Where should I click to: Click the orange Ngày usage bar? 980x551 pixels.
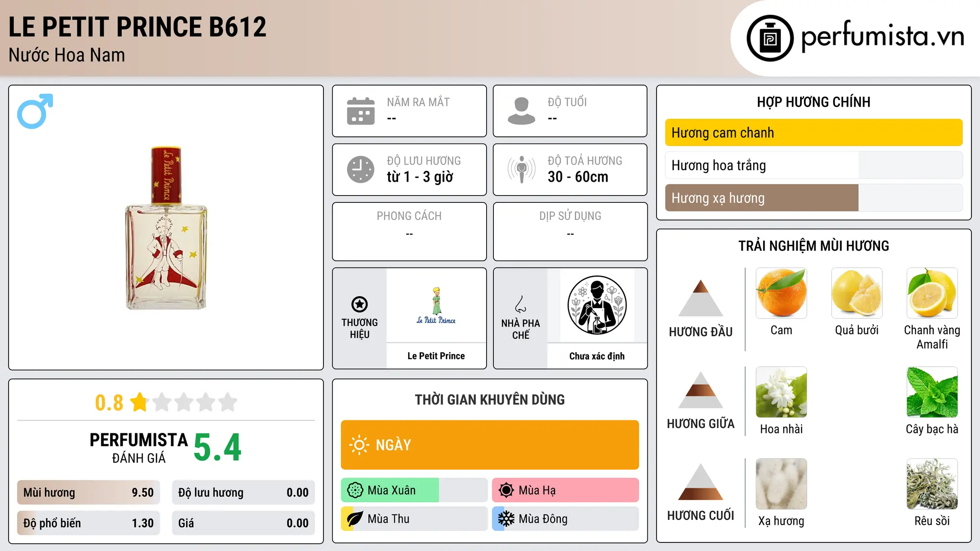490,445
